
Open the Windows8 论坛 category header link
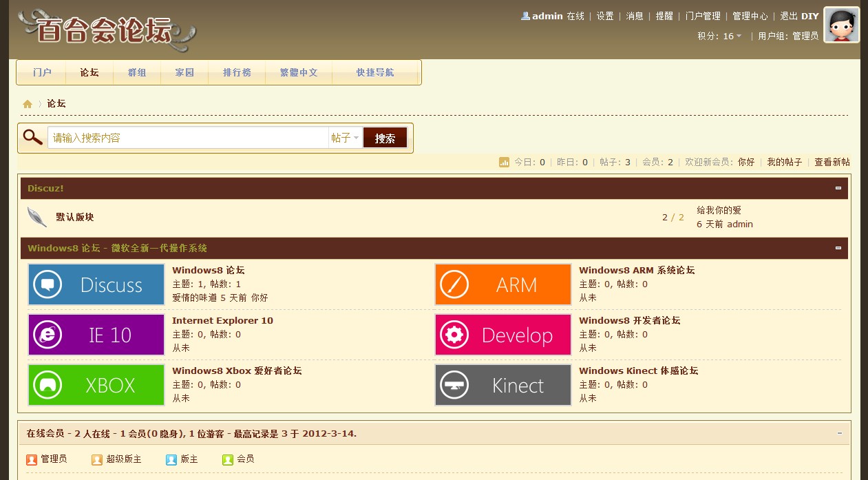pos(118,248)
